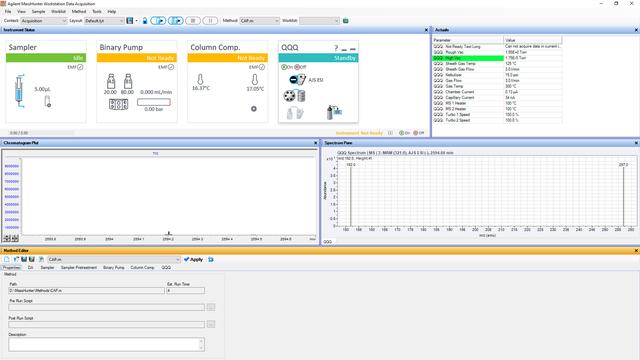This screenshot has width=640, height=360.
Task: Click into the Description text box
Action: pos(106,344)
